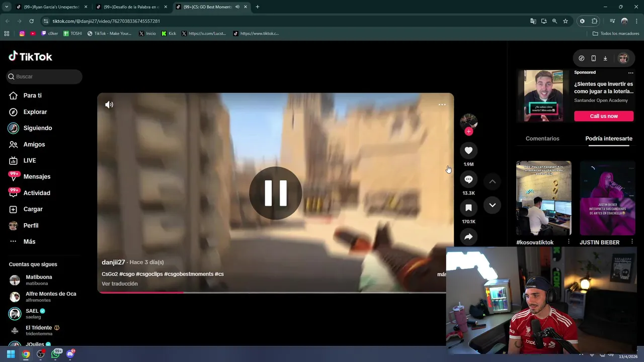The width and height of the screenshot is (644, 362).
Task: Open the profile avatar menu top right
Action: 623,58
